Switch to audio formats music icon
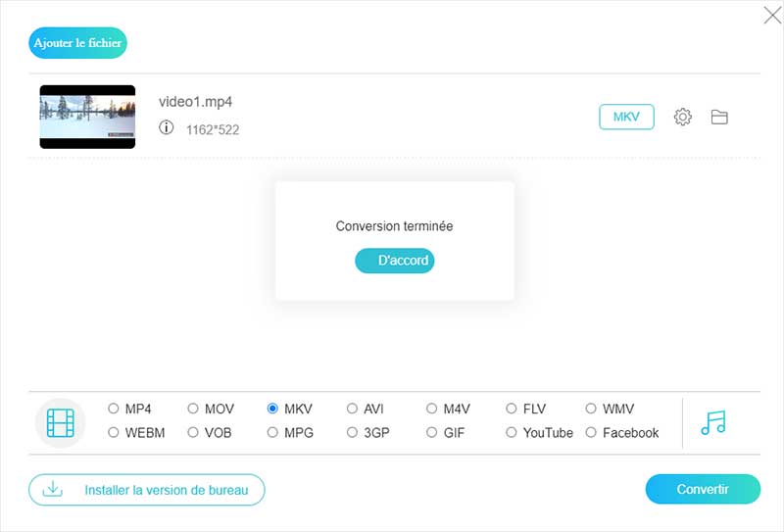The height and width of the screenshot is (532, 784). pos(713,422)
